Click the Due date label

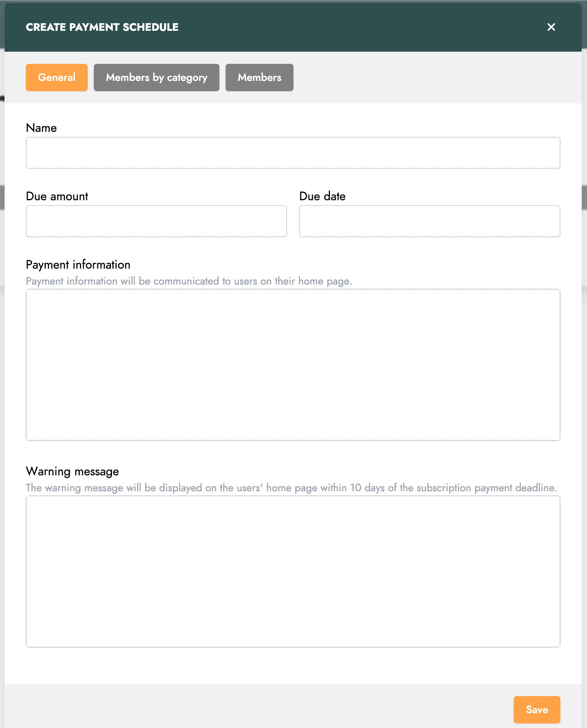click(x=322, y=196)
